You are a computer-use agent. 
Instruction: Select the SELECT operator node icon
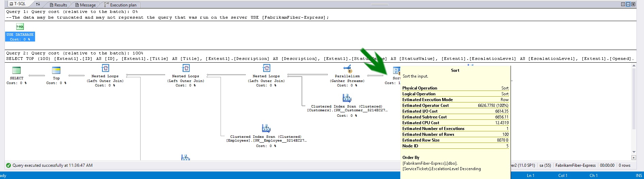point(16,70)
